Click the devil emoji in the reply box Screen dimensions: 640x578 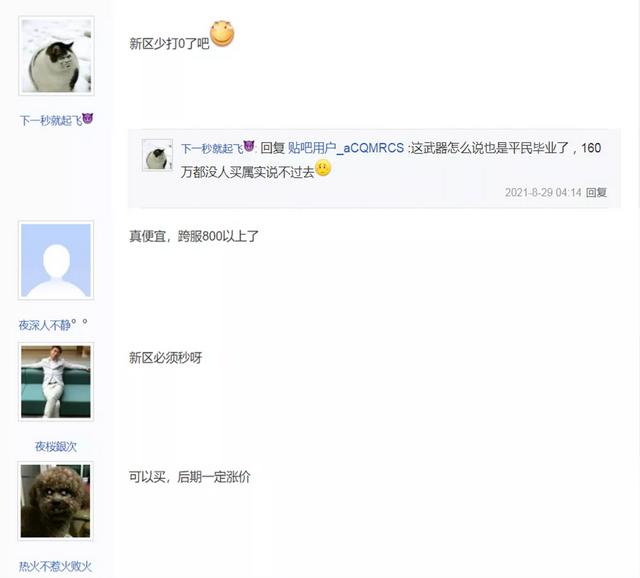(x=249, y=146)
